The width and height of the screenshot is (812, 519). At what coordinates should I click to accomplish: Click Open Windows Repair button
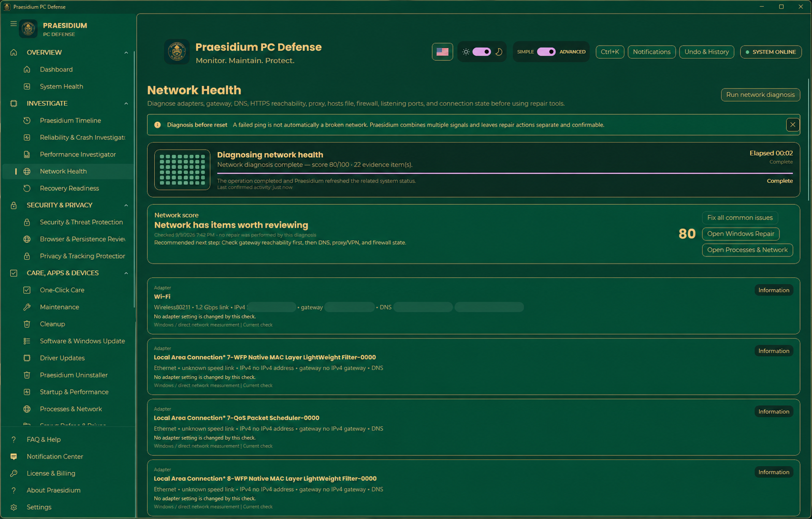pyautogui.click(x=741, y=234)
